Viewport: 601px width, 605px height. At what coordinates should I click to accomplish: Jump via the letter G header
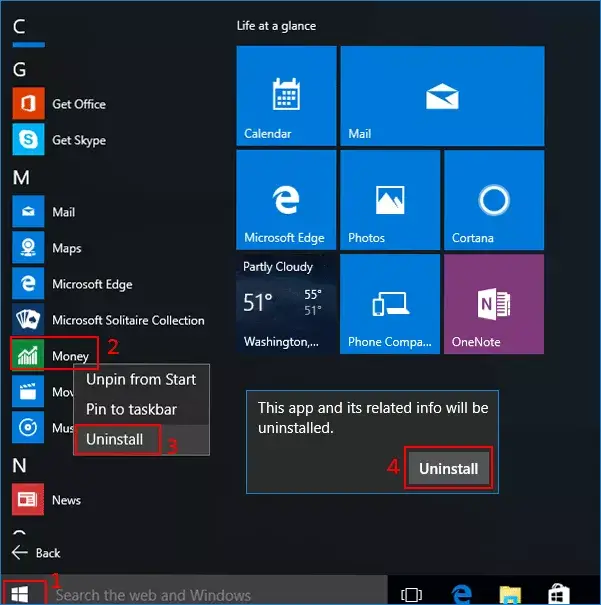tap(19, 70)
